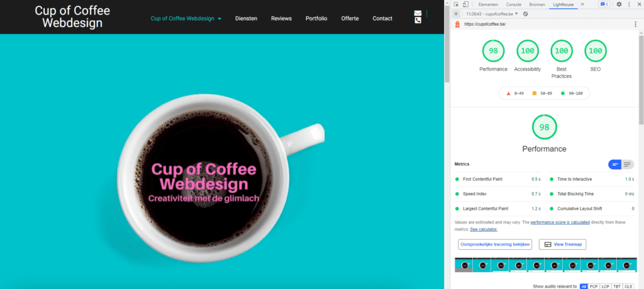The height and width of the screenshot is (289, 644).
Task: Select the compact metrics view toggle
Action: tap(615, 164)
